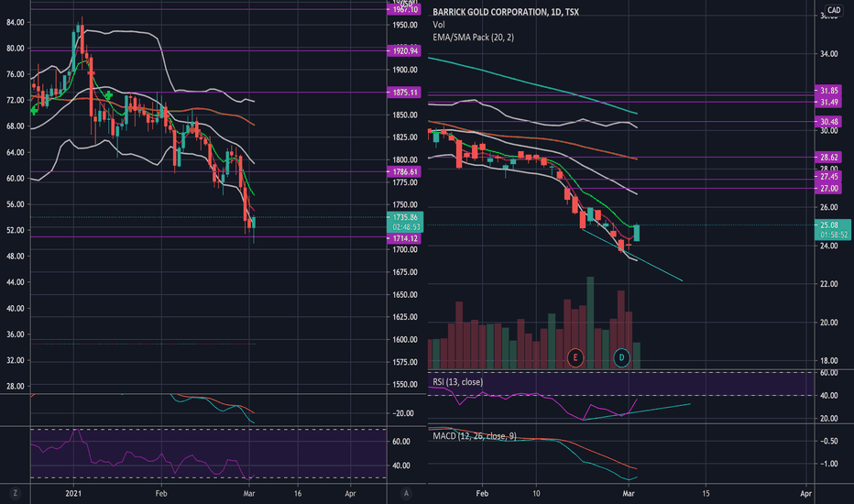Toggle the A auto-scale button
This screenshot has height=504, width=854.
click(406, 493)
